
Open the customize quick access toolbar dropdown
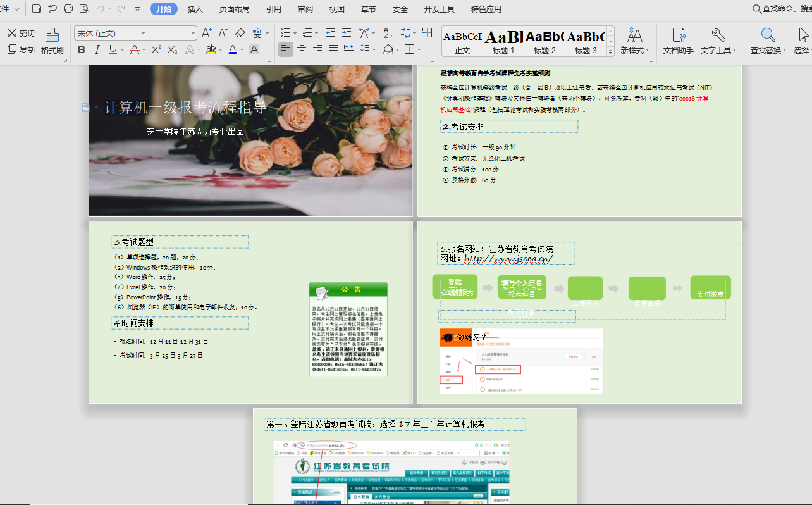click(138, 9)
